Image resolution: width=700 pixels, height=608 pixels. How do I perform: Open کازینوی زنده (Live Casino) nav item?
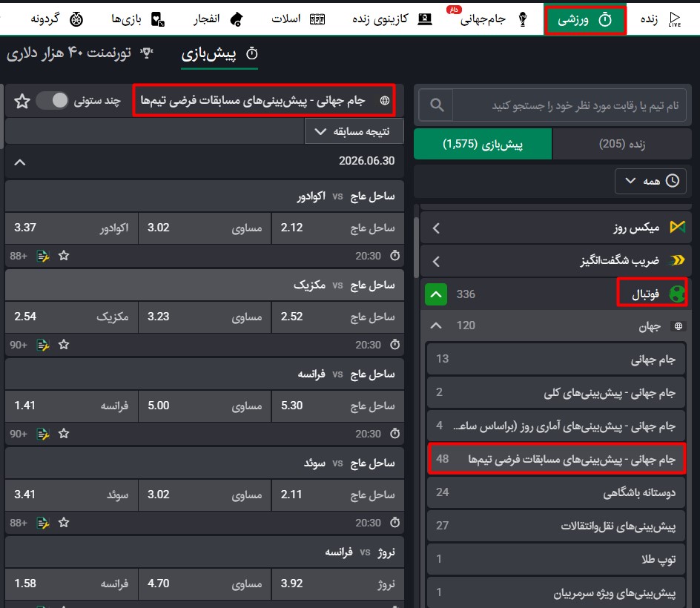point(392,19)
